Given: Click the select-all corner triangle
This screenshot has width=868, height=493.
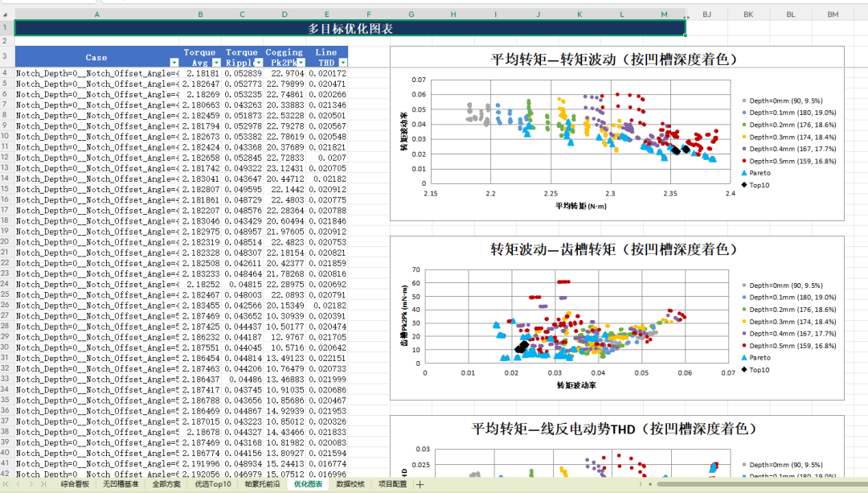Looking at the screenshot, I should click(6, 14).
